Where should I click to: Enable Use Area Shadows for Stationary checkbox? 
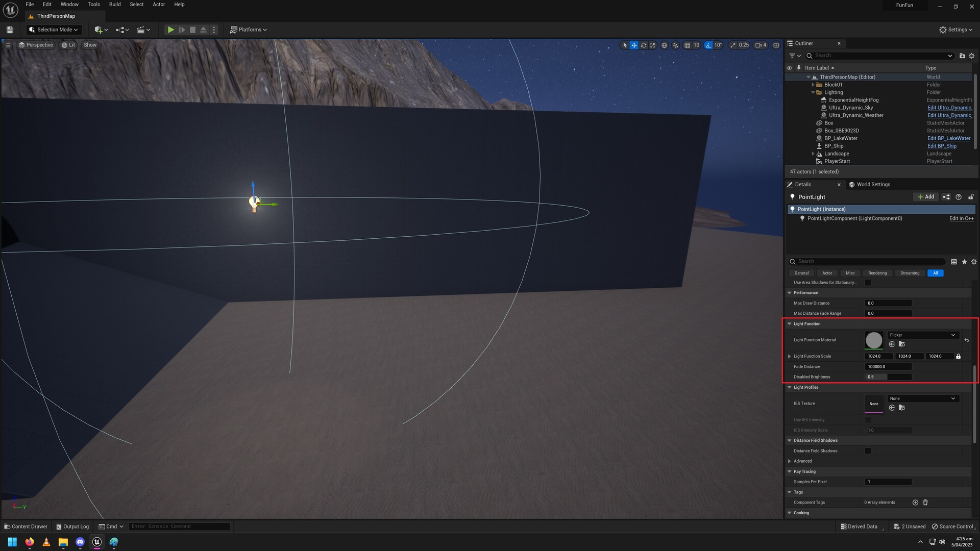click(868, 282)
